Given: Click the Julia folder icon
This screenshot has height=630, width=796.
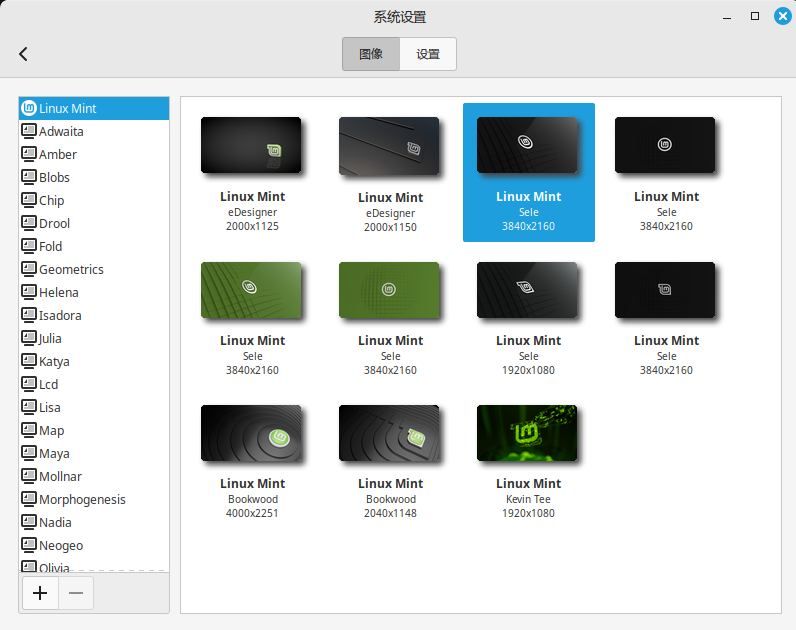Looking at the screenshot, I should [x=29, y=338].
